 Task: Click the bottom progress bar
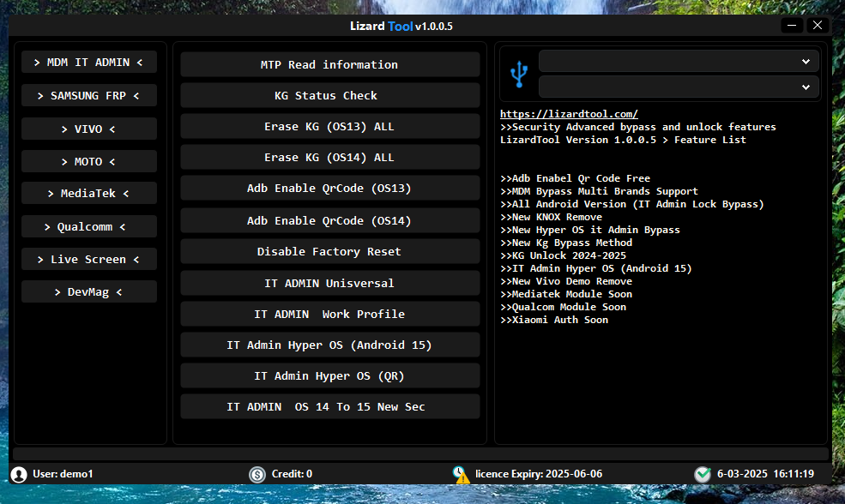point(420,453)
